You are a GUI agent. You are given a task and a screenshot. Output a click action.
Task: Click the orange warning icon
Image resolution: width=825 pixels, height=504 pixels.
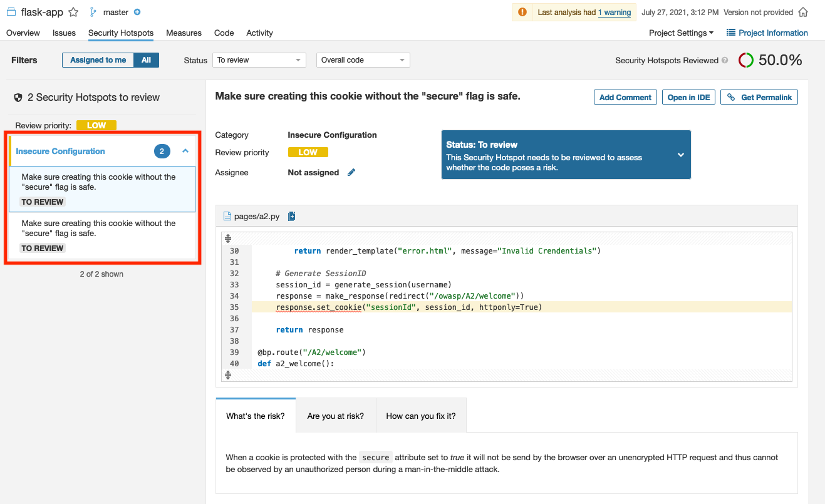(x=522, y=13)
